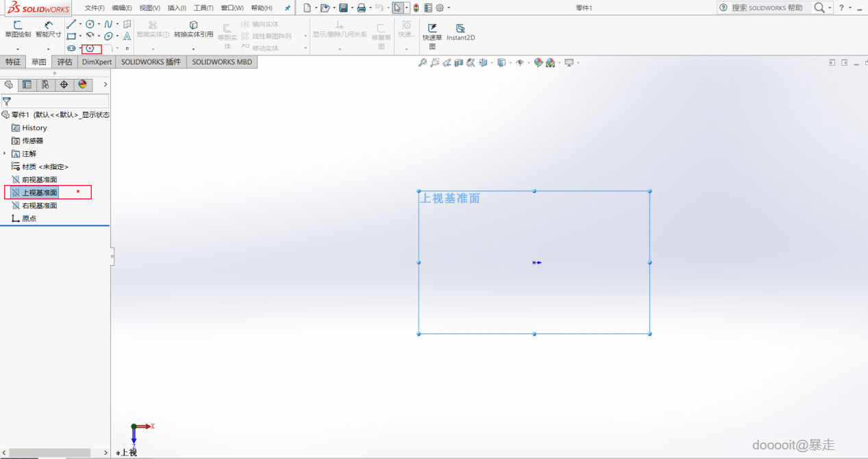
Task: Open the 帮助(H) menu
Action: tap(262, 8)
